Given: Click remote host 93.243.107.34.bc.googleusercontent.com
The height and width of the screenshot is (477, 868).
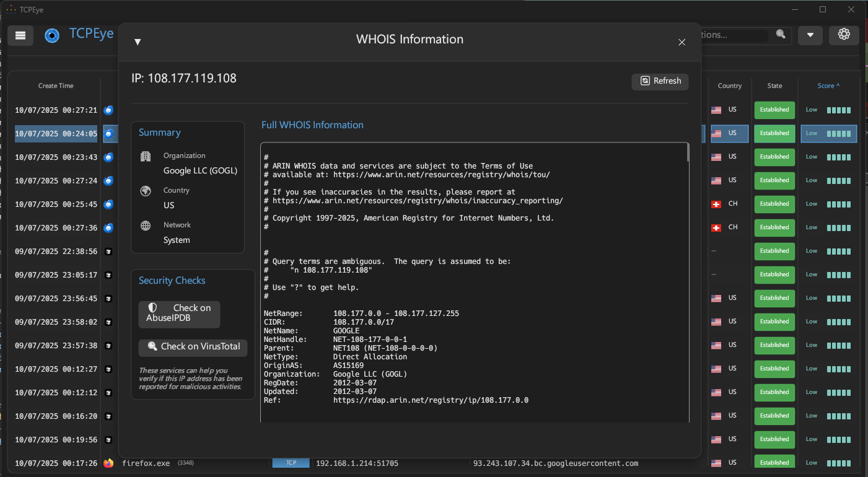Looking at the screenshot, I should (556, 463).
